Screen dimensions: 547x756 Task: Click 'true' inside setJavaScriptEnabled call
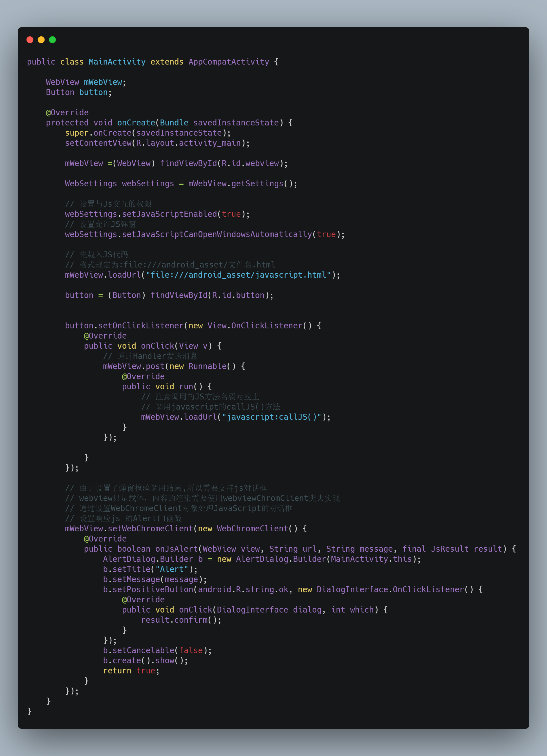click(x=231, y=214)
